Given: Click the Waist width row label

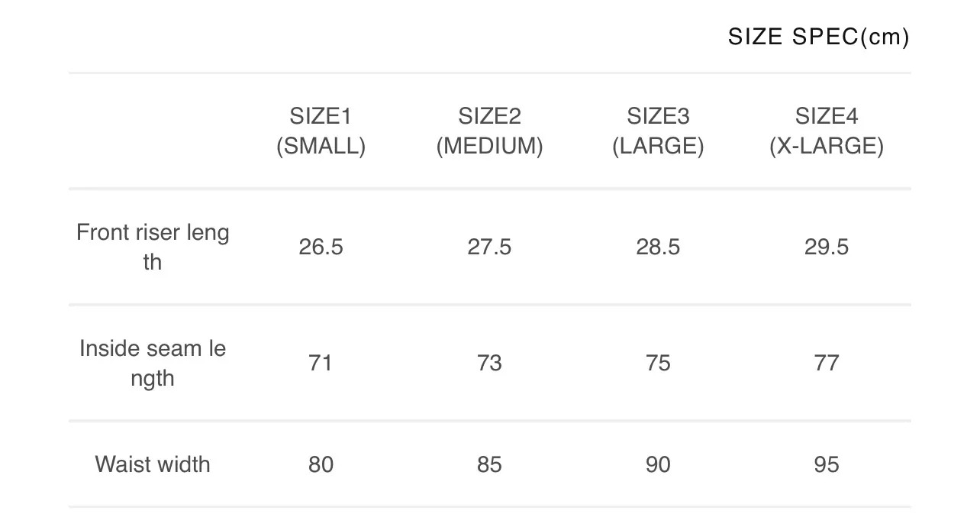Looking at the screenshot, I should (x=153, y=464).
